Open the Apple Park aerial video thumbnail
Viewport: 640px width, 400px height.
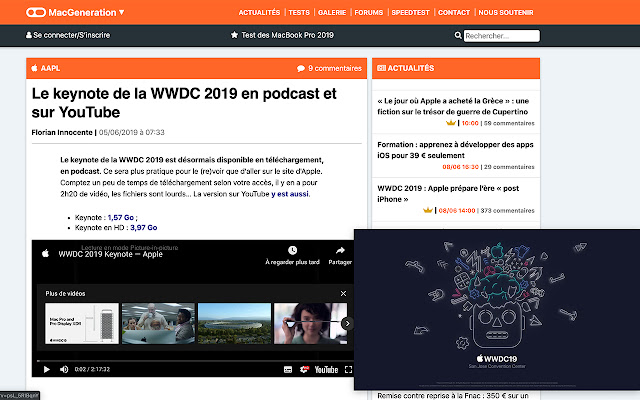click(x=234, y=323)
